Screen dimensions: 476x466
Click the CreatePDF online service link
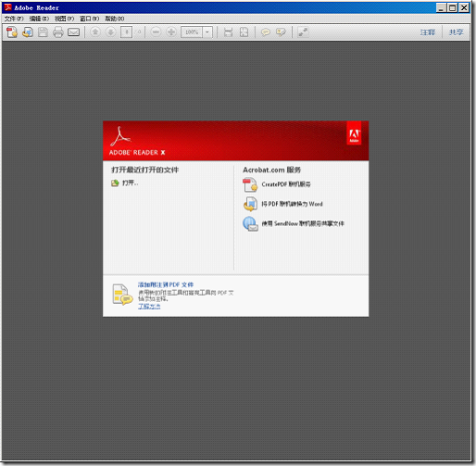286,184
